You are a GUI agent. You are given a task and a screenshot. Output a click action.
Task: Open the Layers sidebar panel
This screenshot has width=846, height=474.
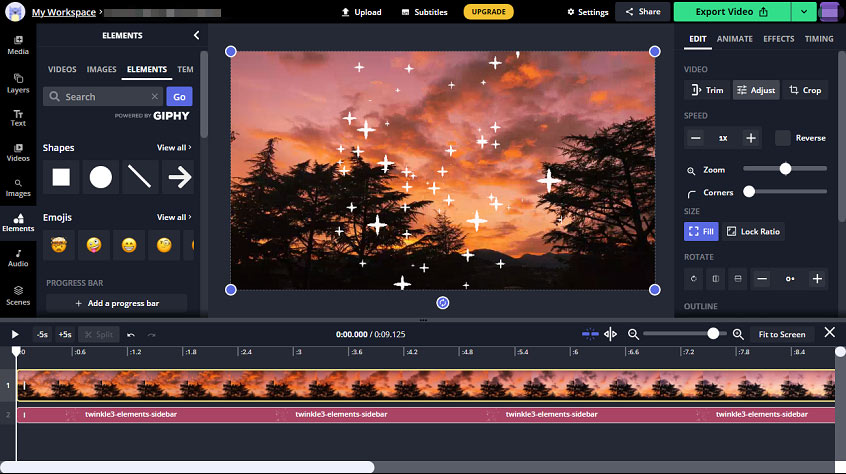click(18, 83)
